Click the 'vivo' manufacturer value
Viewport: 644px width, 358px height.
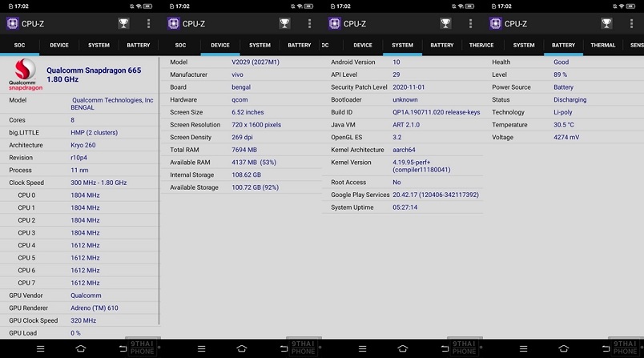coord(237,74)
